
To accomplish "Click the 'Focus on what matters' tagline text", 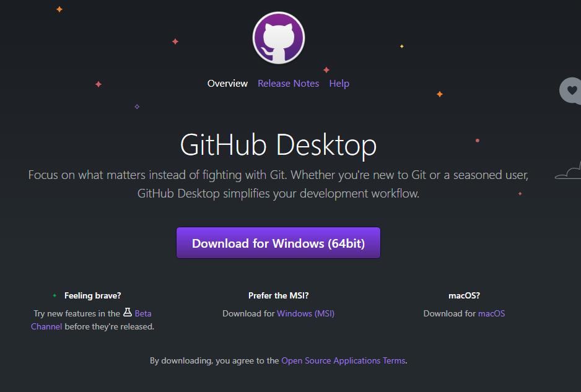I will click(x=278, y=184).
